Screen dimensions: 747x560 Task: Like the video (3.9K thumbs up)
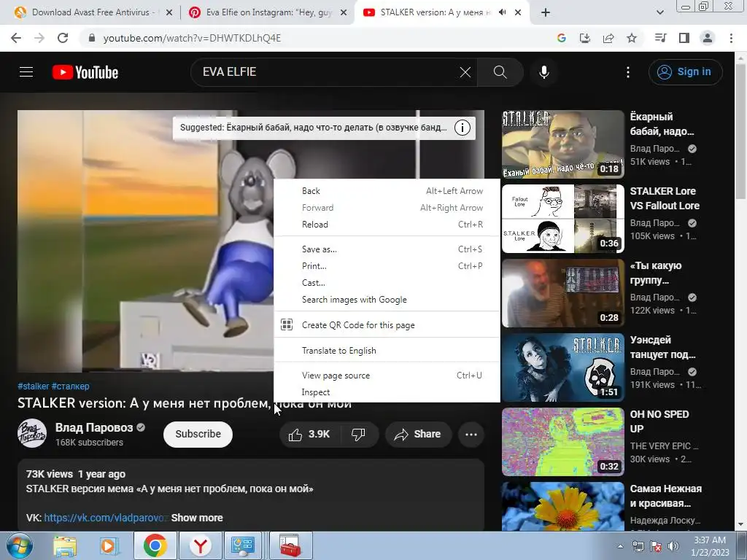click(309, 435)
